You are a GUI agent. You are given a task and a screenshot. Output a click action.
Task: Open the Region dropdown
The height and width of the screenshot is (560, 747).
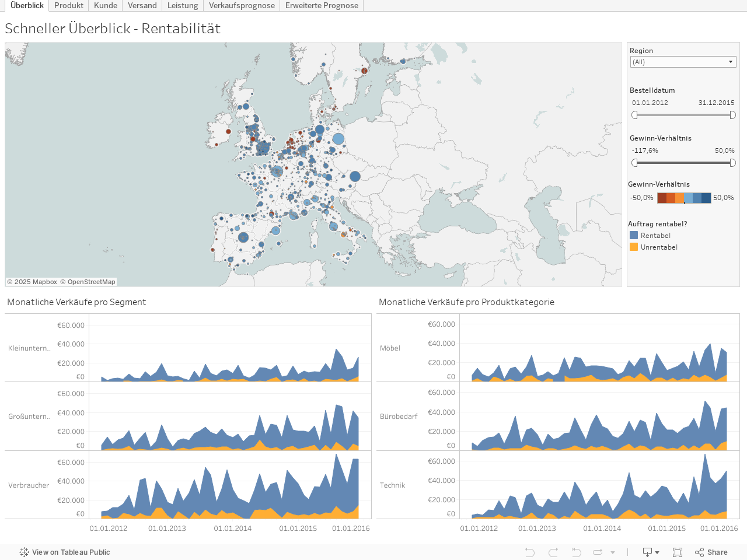(683, 62)
